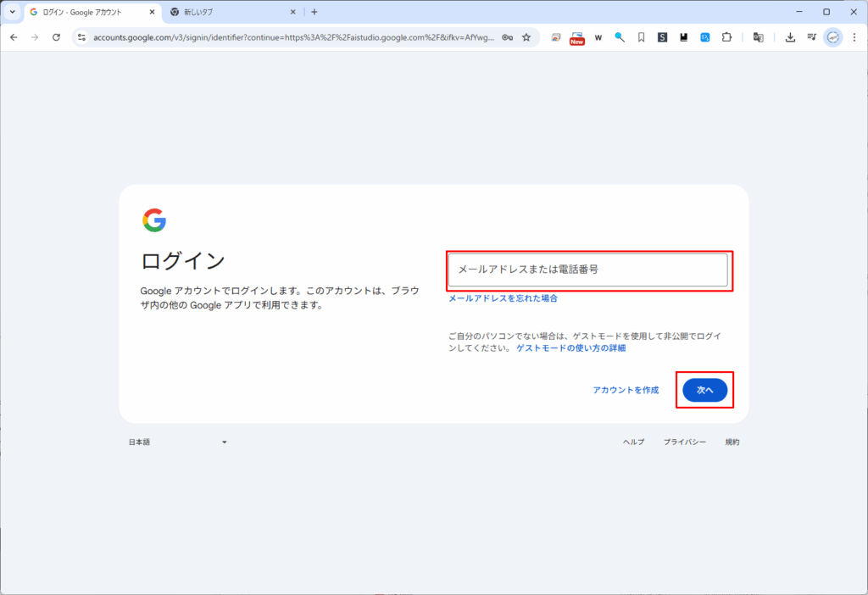Maximize the Chrome window

point(826,12)
